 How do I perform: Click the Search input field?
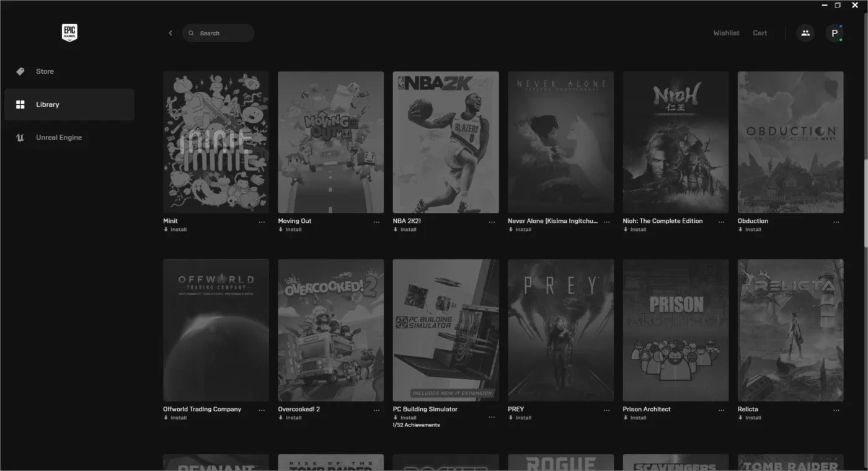pos(218,33)
